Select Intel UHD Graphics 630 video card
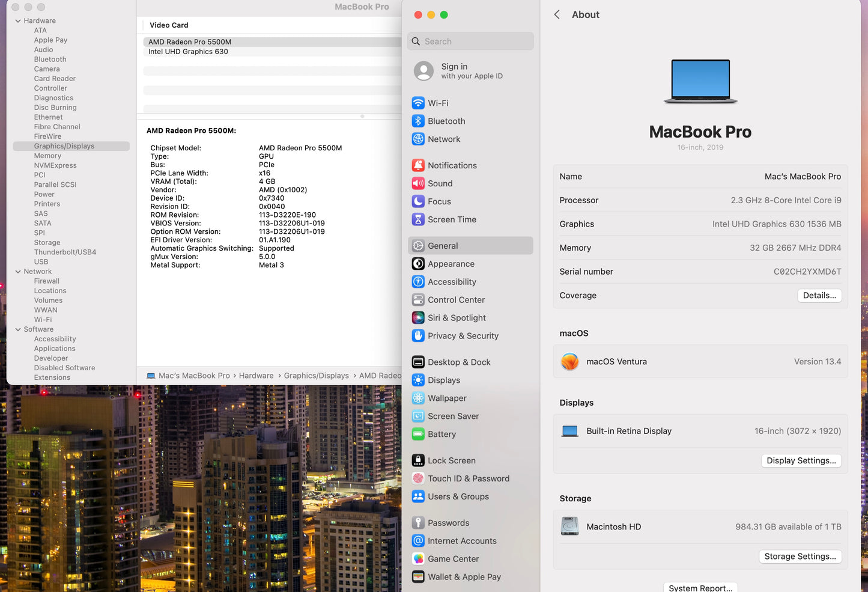The height and width of the screenshot is (592, 868). 188,52
